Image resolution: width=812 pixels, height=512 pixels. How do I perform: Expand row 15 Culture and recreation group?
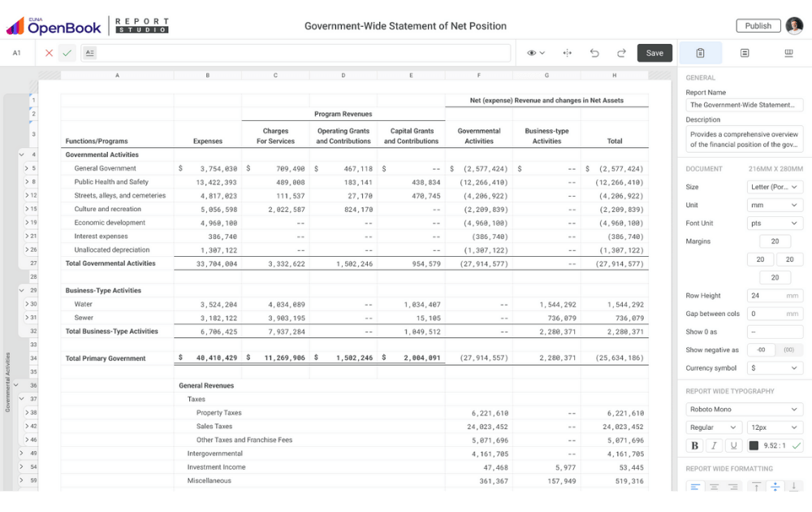click(27, 209)
